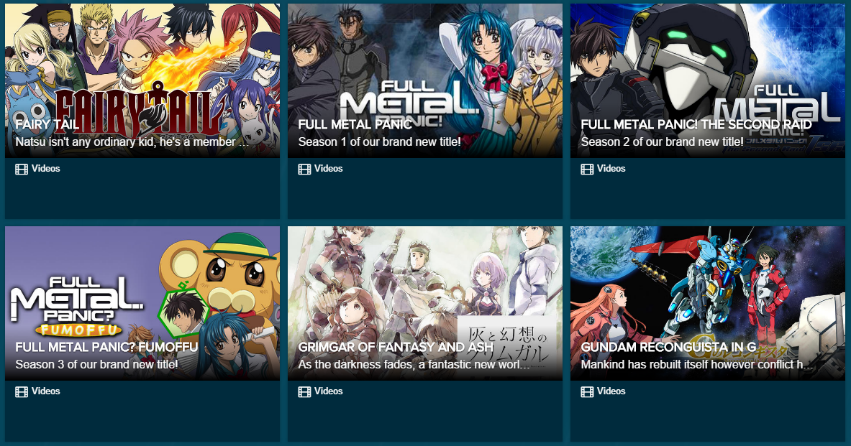Open the Full Metal Panic season 1 thumbnail

425,80
